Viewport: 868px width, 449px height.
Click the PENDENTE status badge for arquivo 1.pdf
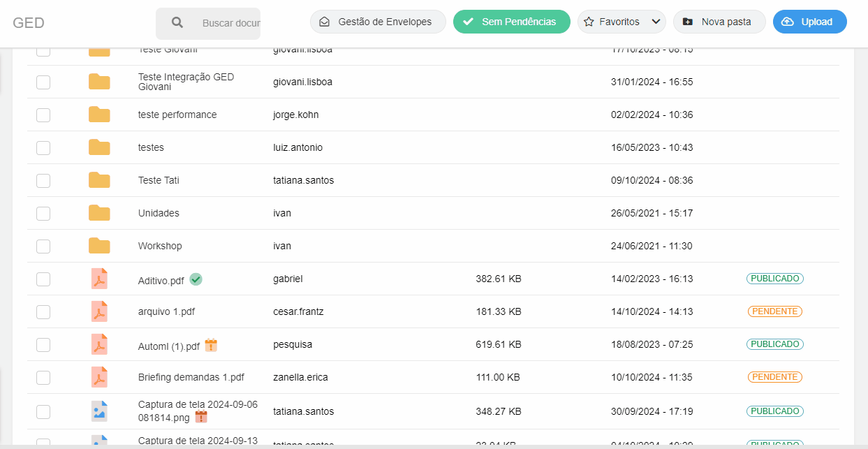[x=774, y=311]
